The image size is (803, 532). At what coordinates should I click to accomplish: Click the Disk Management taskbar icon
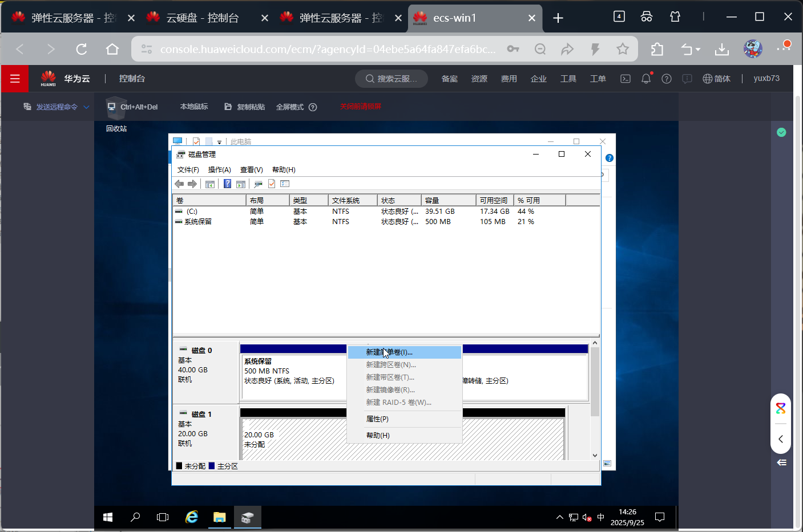pyautogui.click(x=247, y=517)
